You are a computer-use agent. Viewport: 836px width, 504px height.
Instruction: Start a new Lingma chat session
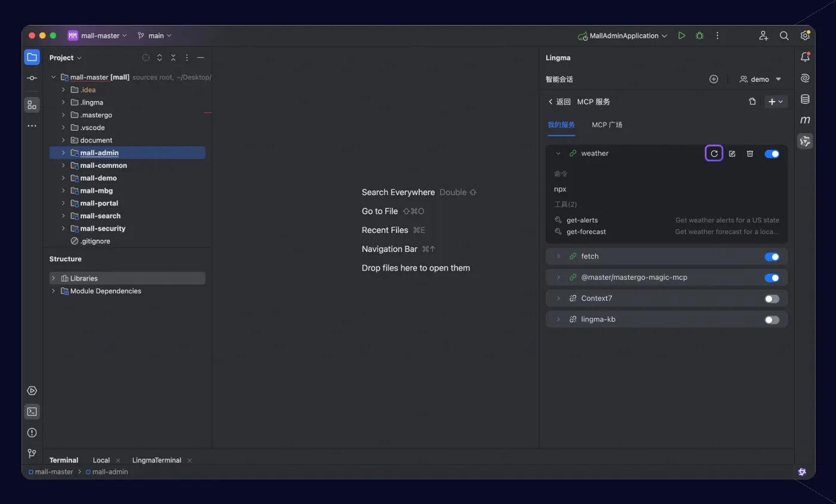coord(714,79)
